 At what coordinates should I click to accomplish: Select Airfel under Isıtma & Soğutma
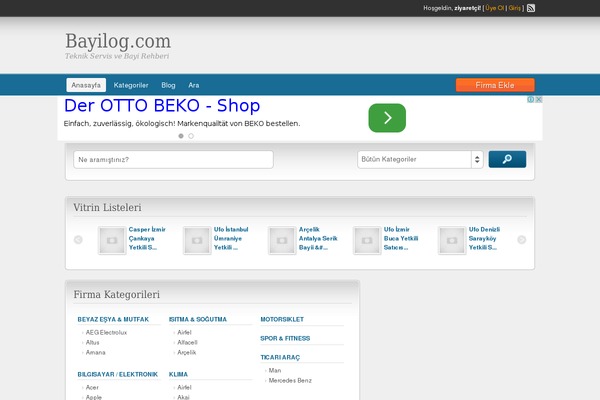pyautogui.click(x=184, y=333)
